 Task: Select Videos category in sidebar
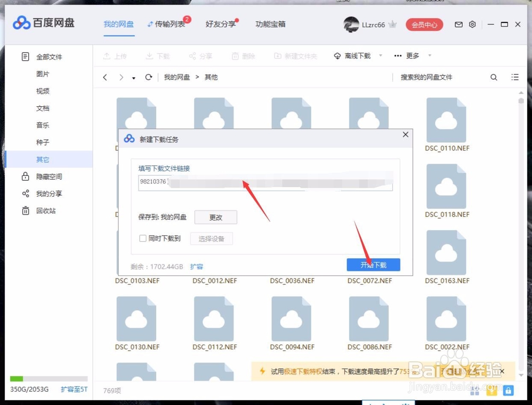pyautogui.click(x=43, y=91)
